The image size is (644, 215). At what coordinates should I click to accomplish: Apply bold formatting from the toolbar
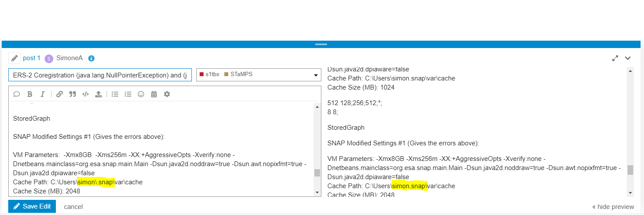click(x=30, y=94)
